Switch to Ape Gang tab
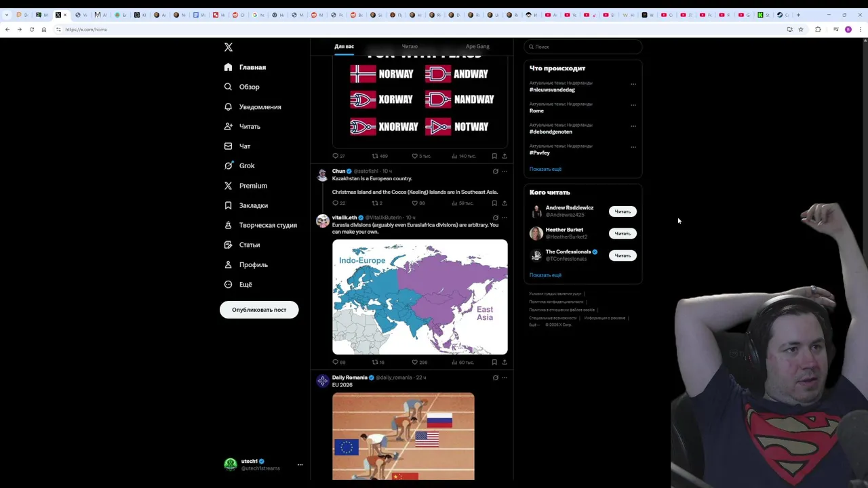The image size is (868, 488). point(477,47)
